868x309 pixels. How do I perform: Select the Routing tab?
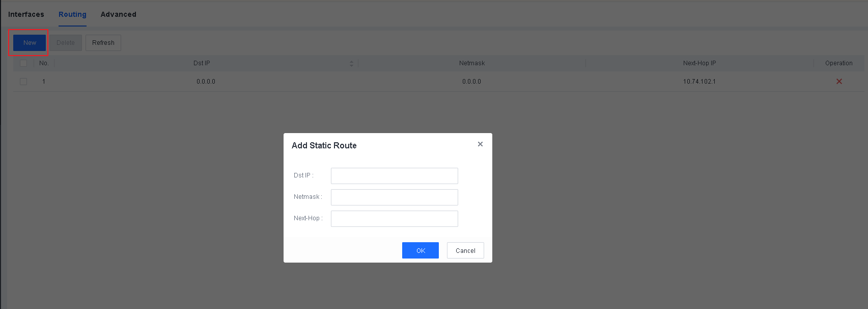click(72, 14)
